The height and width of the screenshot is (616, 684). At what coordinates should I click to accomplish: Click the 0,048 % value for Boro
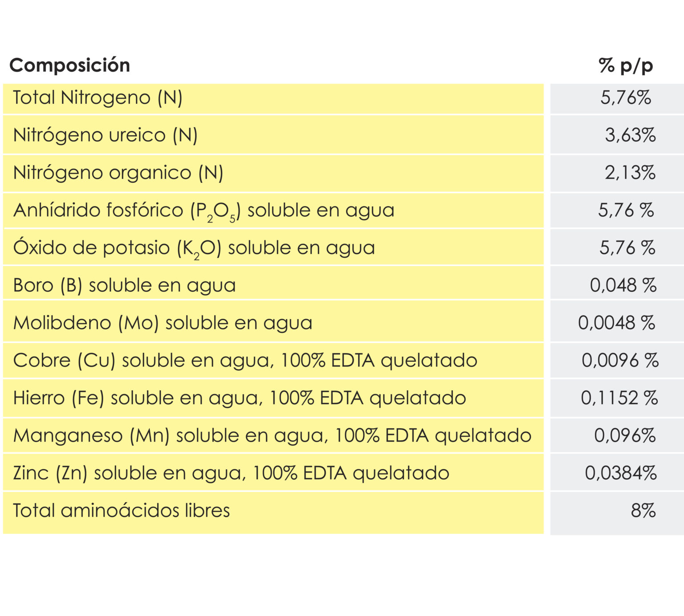pyautogui.click(x=623, y=285)
